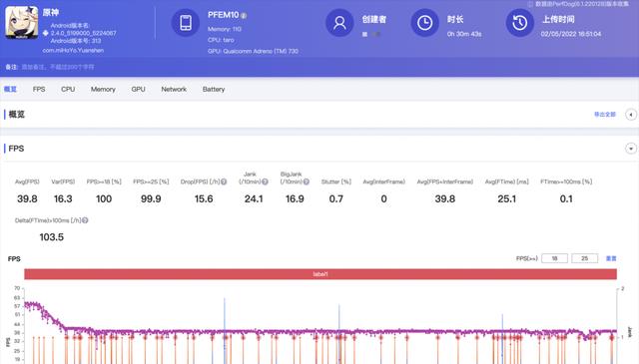Open help icon for Jank metric

265,182
